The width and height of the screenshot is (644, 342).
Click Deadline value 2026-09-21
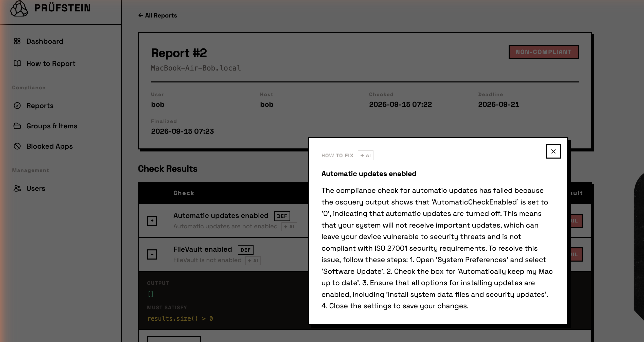click(498, 104)
